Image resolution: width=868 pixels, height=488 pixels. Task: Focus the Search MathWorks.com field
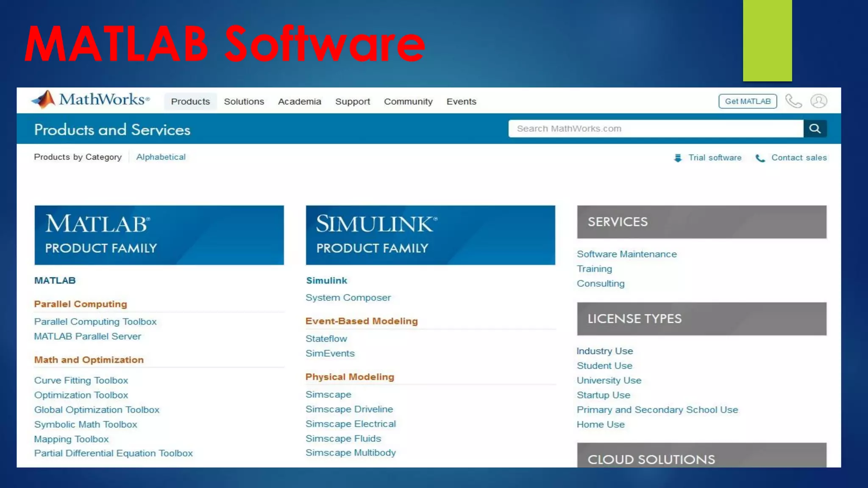tap(655, 129)
